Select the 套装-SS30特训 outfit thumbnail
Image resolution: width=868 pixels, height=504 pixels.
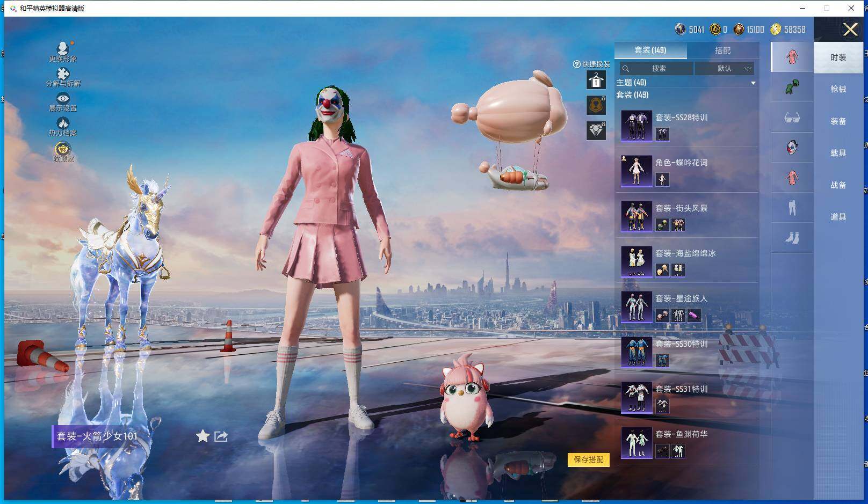(636, 352)
